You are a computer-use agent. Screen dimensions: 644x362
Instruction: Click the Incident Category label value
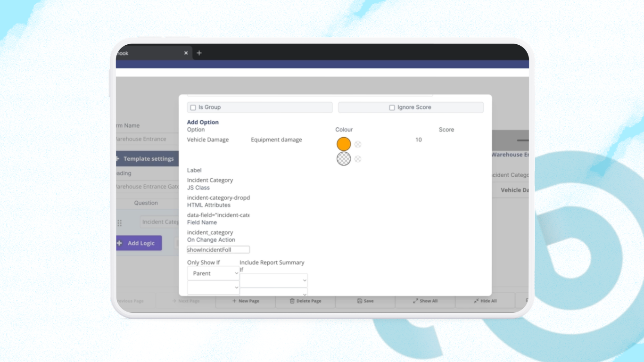coord(210,180)
